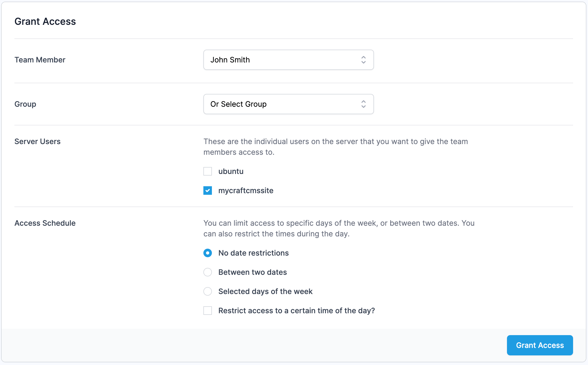Choose the Between two dates radio option
This screenshot has height=365, width=588.
[208, 272]
